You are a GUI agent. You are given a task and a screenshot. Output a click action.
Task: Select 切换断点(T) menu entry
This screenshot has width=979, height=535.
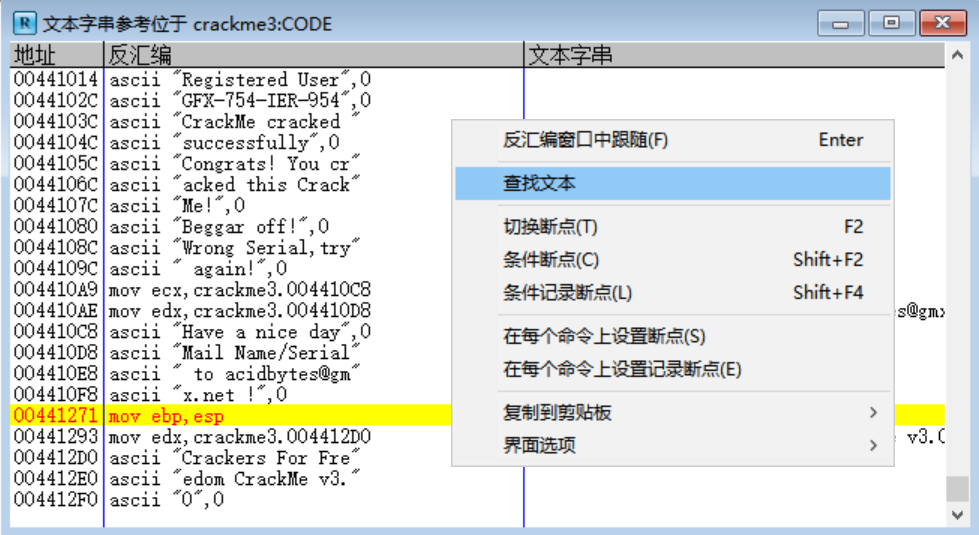673,227
